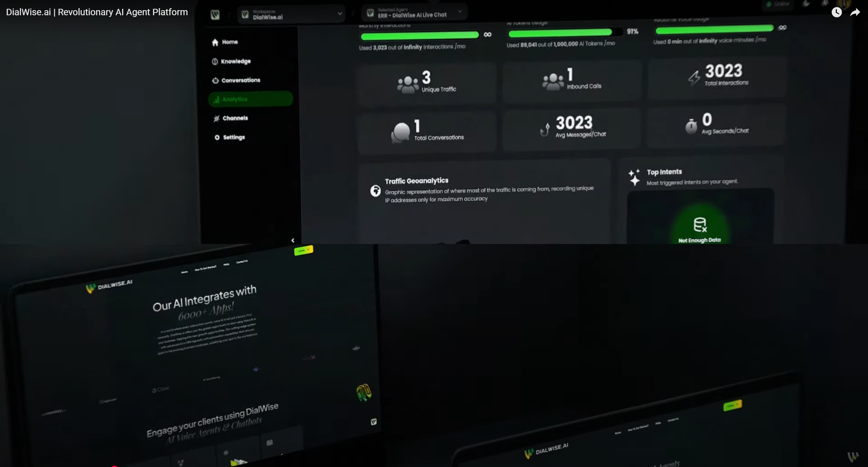Click the 91% token usage value
Image resolution: width=868 pixels, height=467 pixels.
pos(632,32)
